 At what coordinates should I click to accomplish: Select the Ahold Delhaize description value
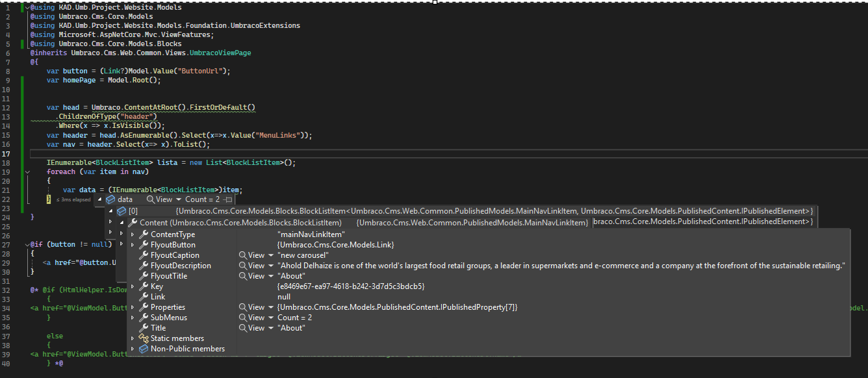pos(561,266)
